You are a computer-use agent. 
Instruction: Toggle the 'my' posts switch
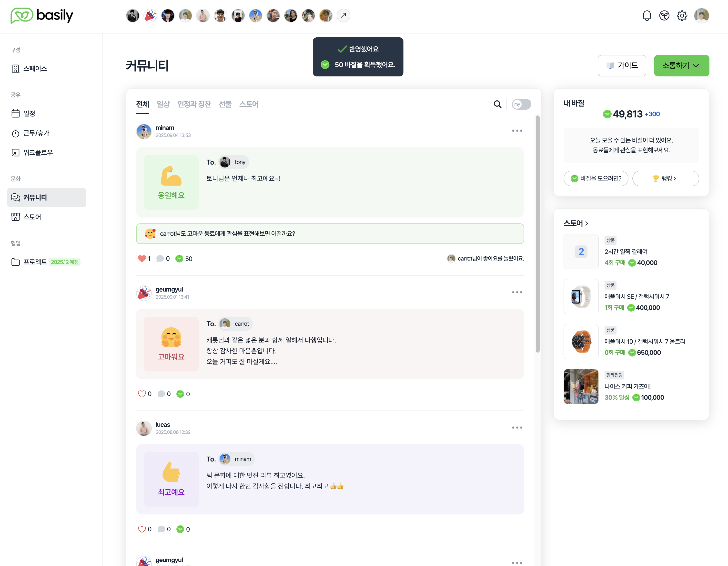point(521,105)
